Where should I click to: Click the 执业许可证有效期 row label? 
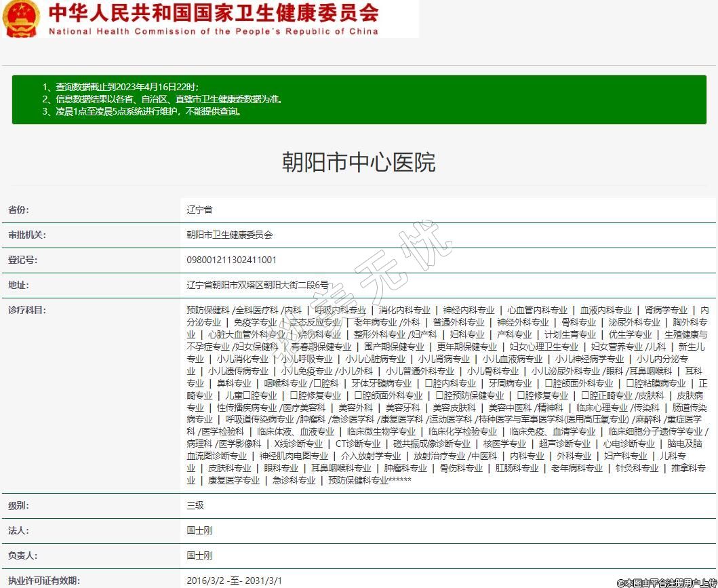pos(44,581)
